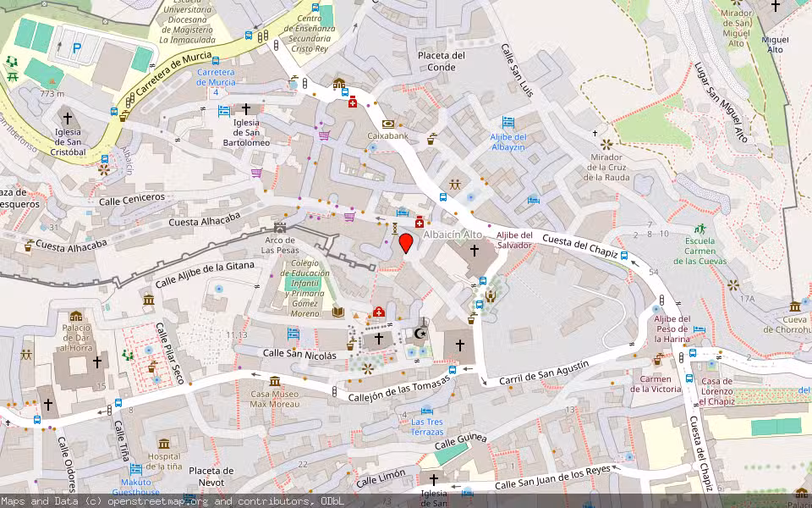Click the church cross near Mirador de San Miguel Alto
Viewport: 812px width, 508px height.
coord(776,6)
